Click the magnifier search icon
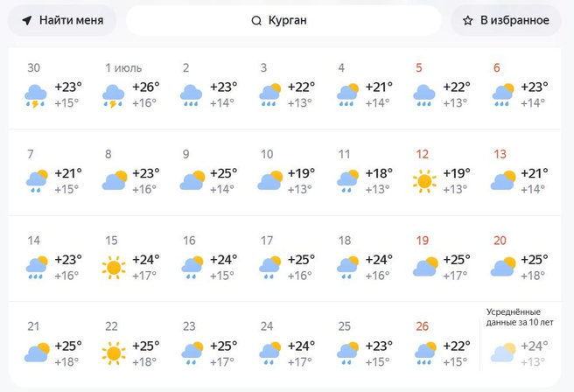 [x=256, y=20]
